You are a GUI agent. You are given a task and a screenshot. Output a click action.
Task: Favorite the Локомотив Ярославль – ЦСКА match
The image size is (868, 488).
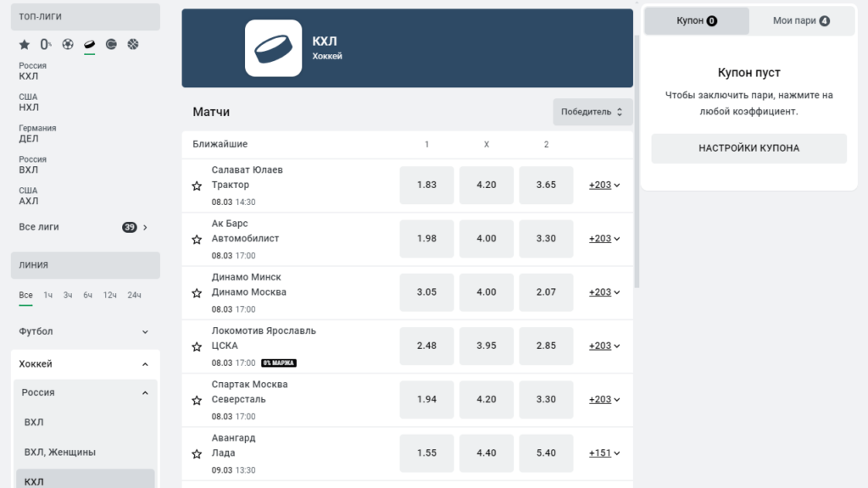click(197, 347)
